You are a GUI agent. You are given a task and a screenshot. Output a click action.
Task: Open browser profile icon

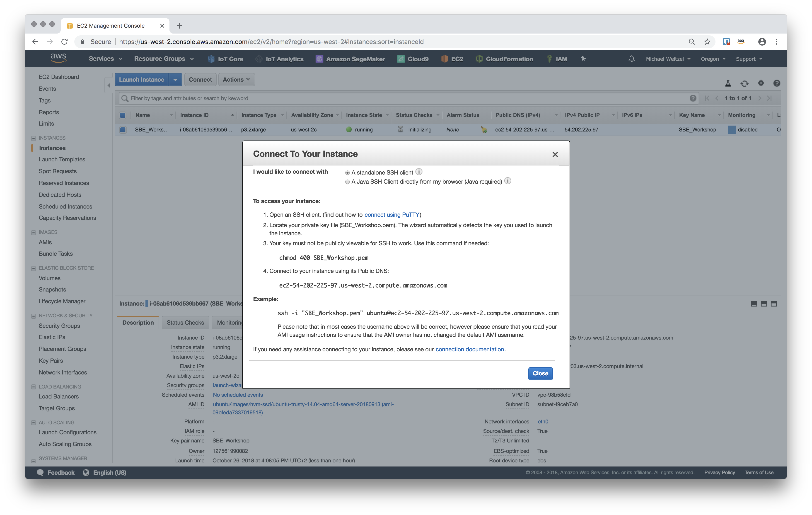(762, 42)
